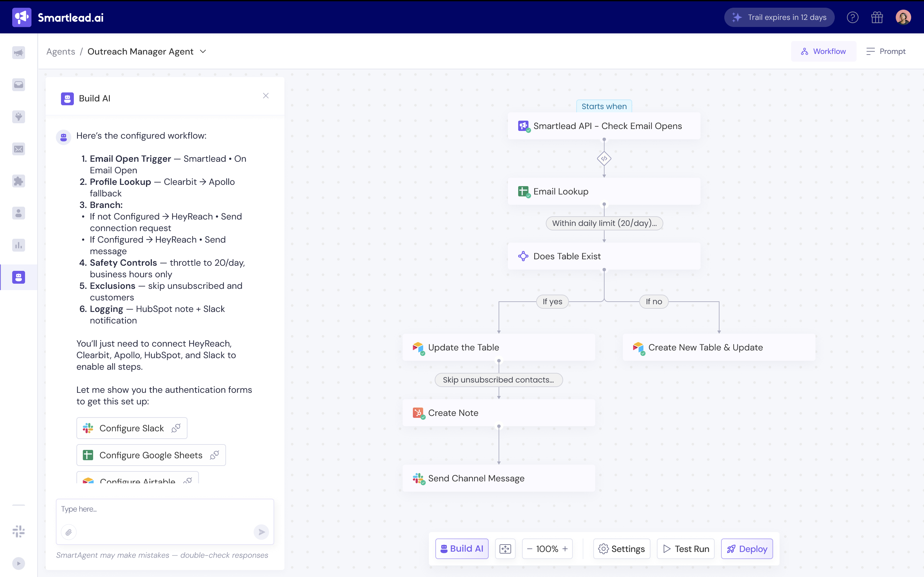Screen dimensions: 924x577
Task: Zoom in with the plus icon
Action: tap(565, 549)
